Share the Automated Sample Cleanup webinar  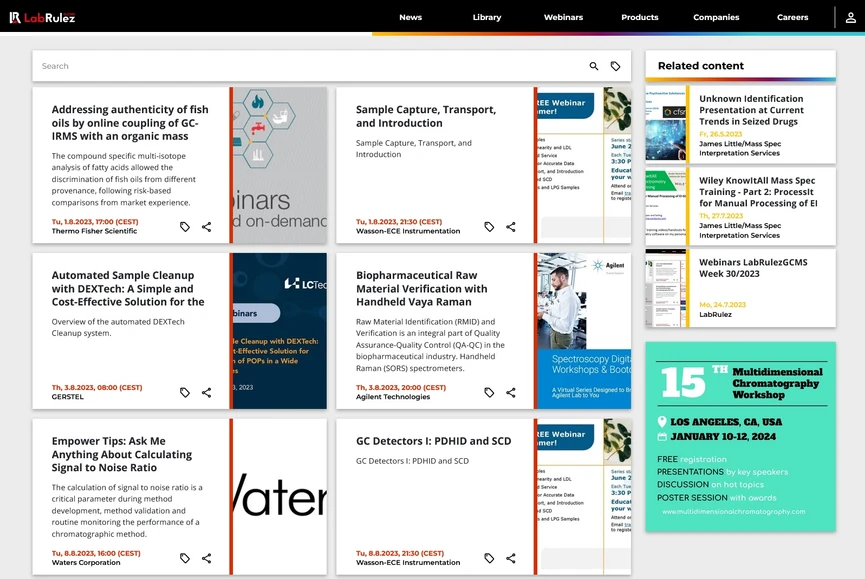click(x=206, y=393)
